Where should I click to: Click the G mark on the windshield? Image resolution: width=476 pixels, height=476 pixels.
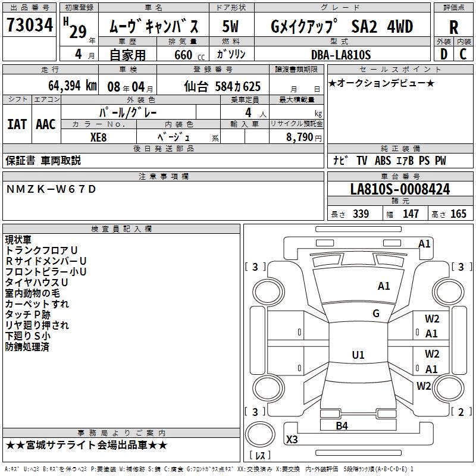tap(376, 314)
